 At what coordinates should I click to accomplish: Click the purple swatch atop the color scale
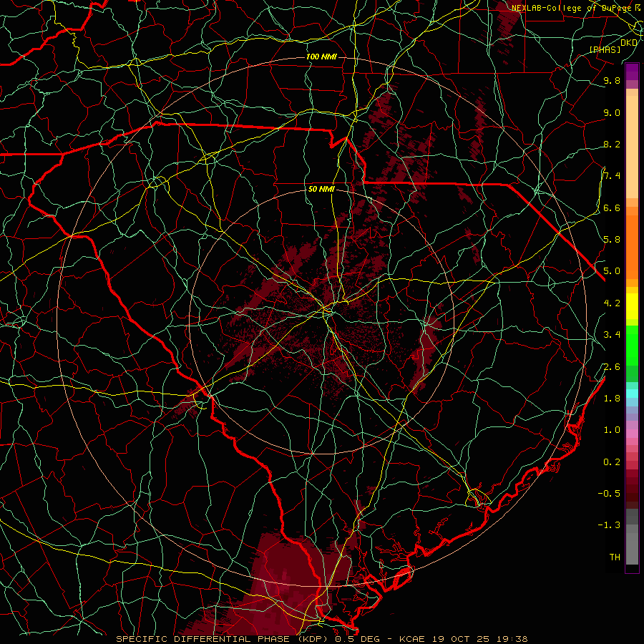[632, 72]
